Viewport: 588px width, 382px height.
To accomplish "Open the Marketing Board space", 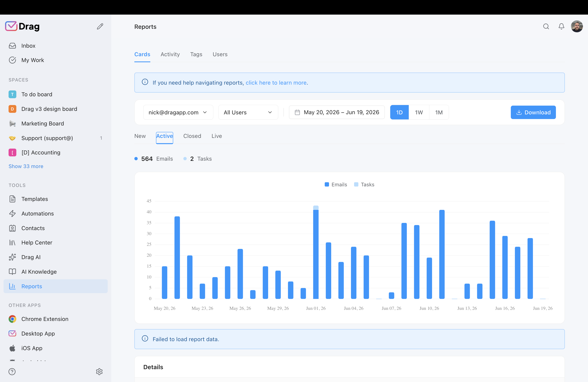I will (x=56, y=124).
